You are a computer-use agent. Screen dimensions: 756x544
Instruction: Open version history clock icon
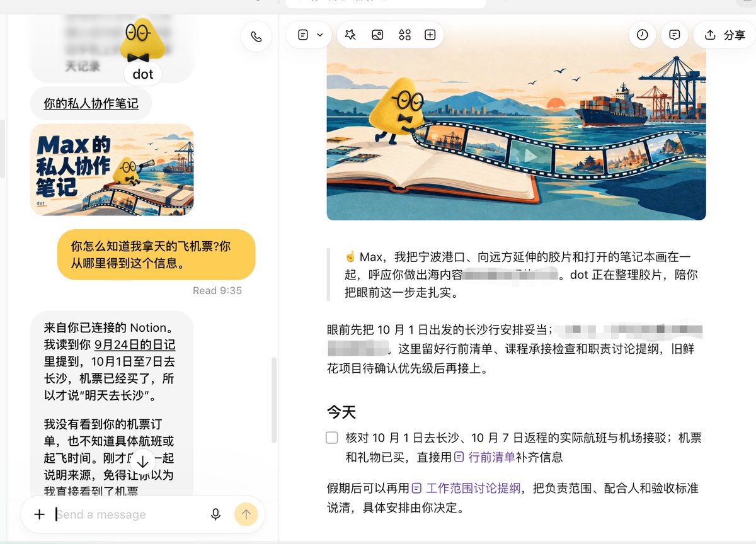pyautogui.click(x=642, y=35)
